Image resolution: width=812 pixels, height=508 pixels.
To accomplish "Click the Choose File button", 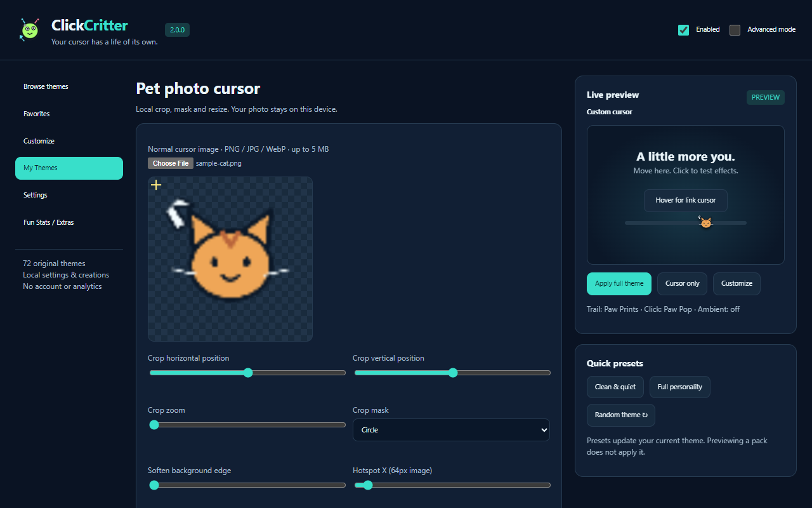I will [x=171, y=163].
